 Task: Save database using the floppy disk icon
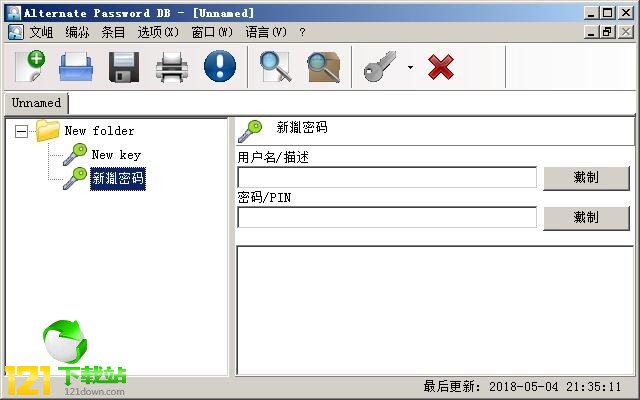click(124, 67)
